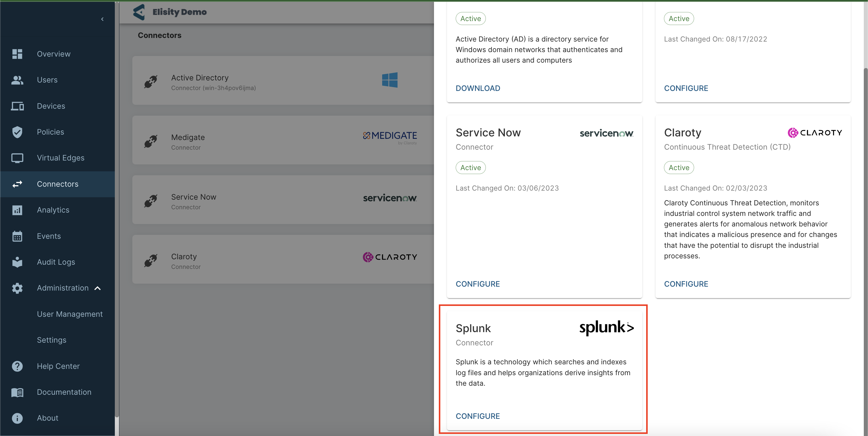This screenshot has width=868, height=436.
Task: Click the Windows logo on Active Directory row
Action: [x=390, y=80]
